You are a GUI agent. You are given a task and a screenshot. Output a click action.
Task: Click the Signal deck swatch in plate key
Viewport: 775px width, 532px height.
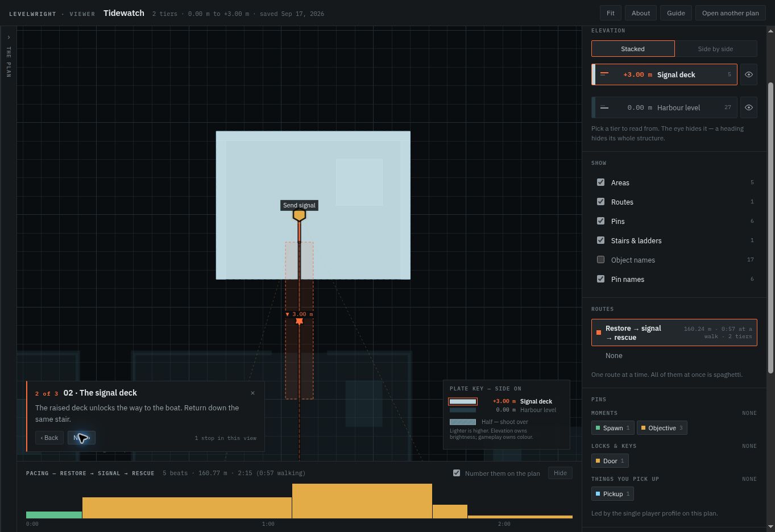point(463,401)
